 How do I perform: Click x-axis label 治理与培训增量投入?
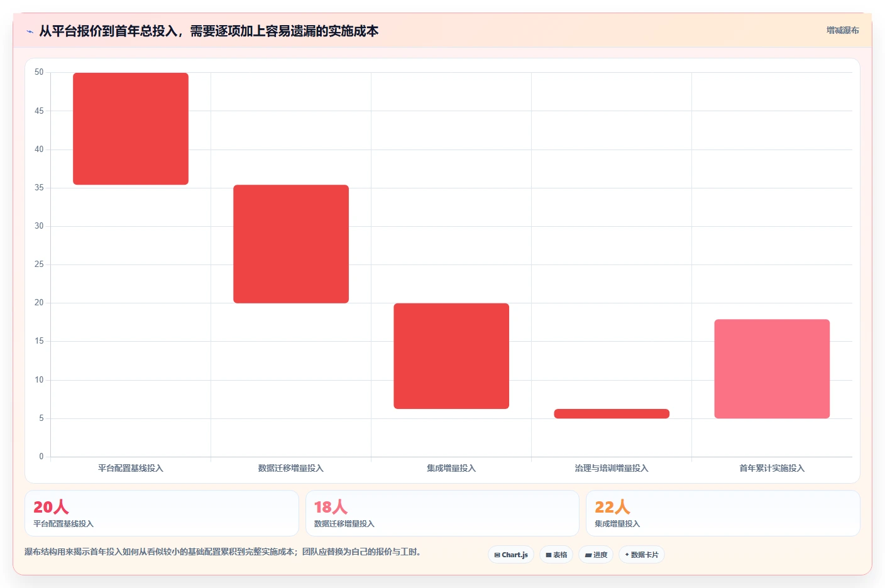click(x=612, y=468)
